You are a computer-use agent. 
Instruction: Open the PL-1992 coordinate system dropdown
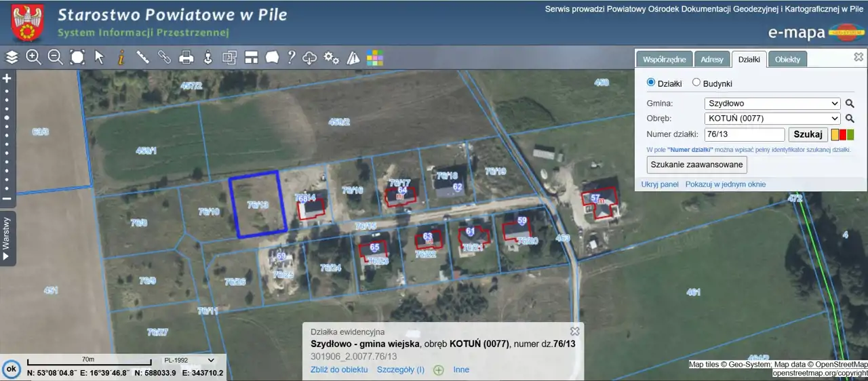pos(189,360)
